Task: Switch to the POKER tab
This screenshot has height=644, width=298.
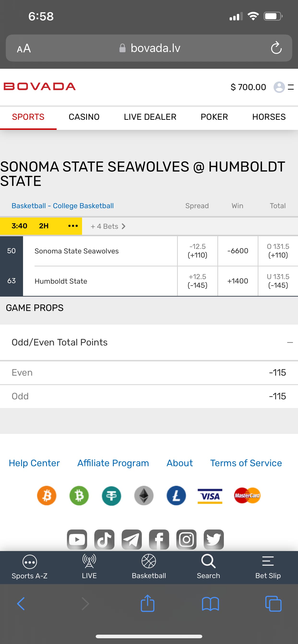Action: 214,117
